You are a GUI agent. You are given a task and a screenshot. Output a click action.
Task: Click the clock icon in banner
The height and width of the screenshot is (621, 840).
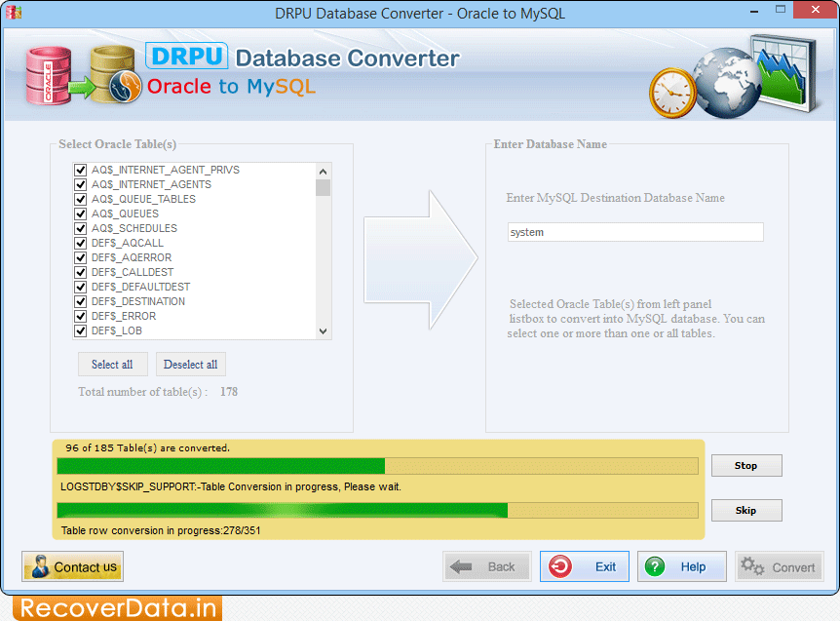[x=672, y=94]
